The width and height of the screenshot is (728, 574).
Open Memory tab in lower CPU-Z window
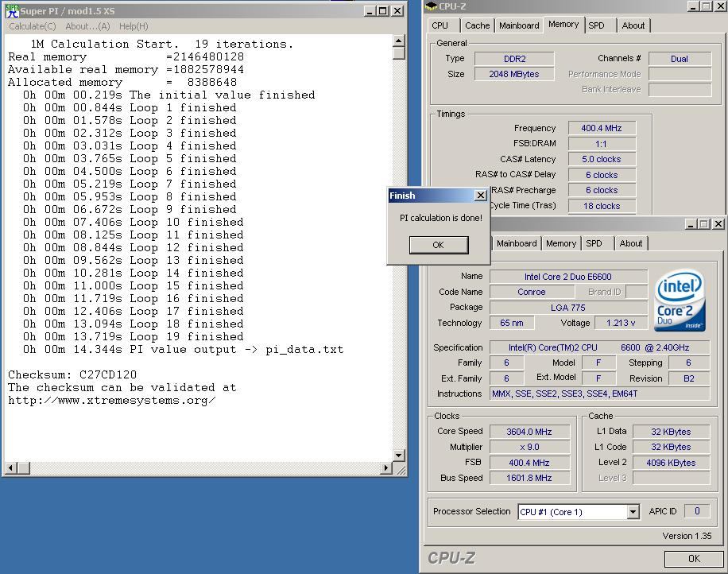(x=561, y=243)
